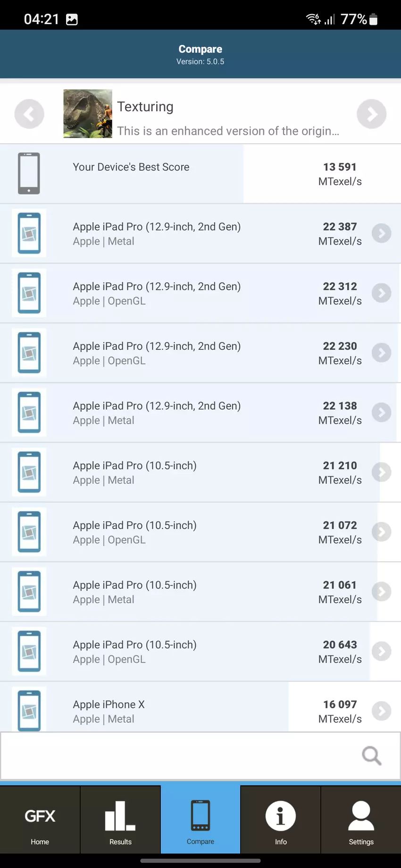The width and height of the screenshot is (401, 868).
Task: Open the 21 210 MTexel/s details chevron
Action: (x=381, y=472)
